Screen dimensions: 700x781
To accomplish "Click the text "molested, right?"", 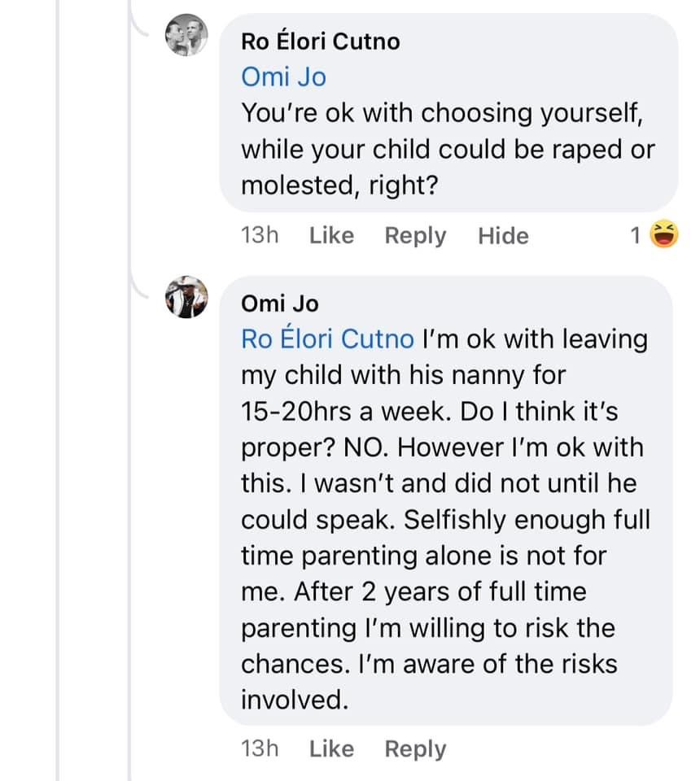I will pyautogui.click(x=339, y=186).
